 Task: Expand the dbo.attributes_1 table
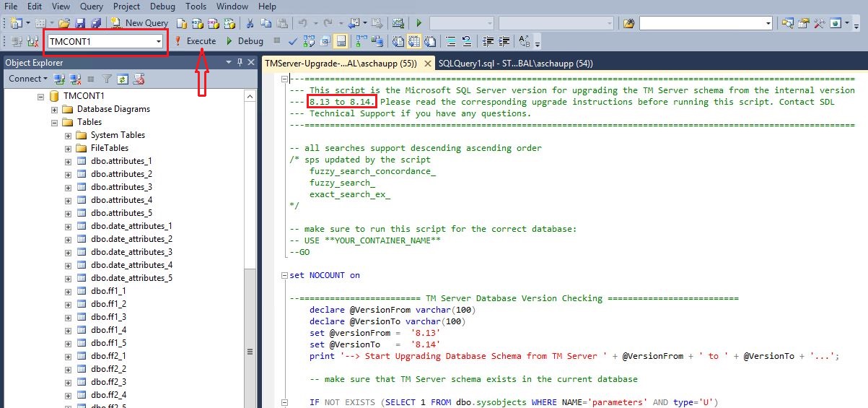coord(69,161)
